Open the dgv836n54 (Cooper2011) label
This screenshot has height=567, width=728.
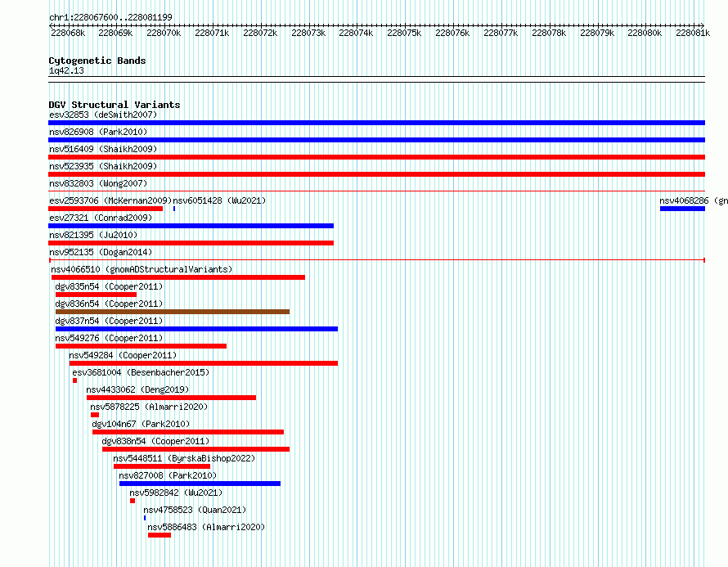[109, 304]
